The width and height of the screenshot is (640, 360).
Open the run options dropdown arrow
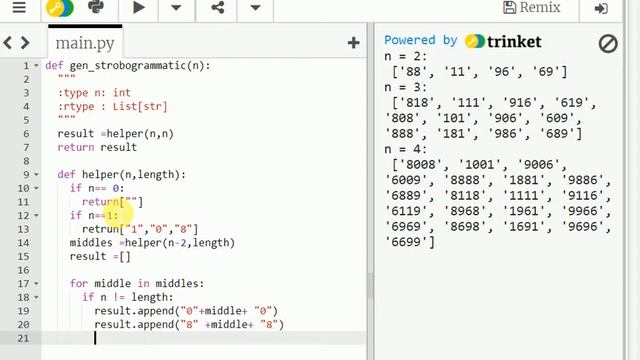(176, 8)
